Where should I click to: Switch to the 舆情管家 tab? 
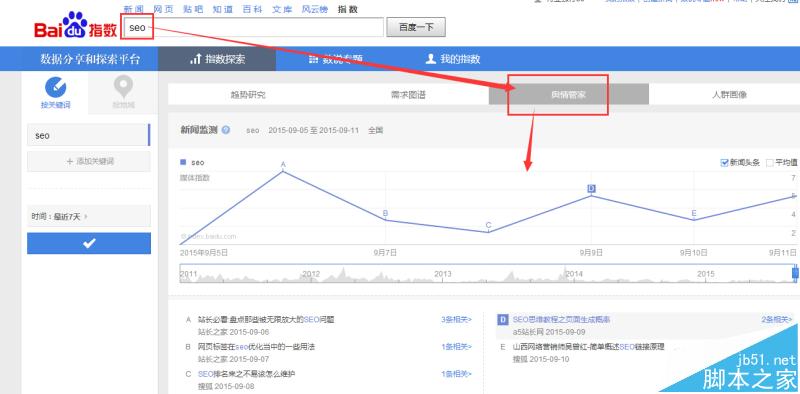[569, 94]
